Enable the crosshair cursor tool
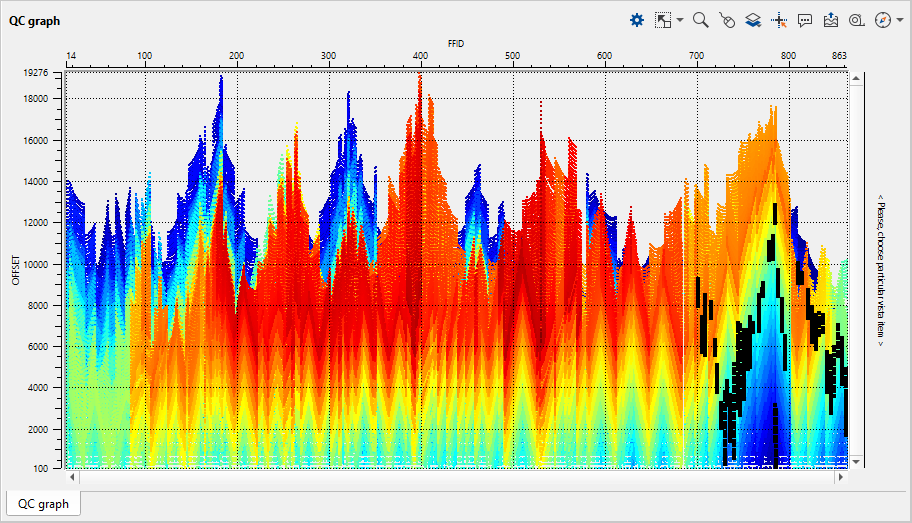 (779, 20)
